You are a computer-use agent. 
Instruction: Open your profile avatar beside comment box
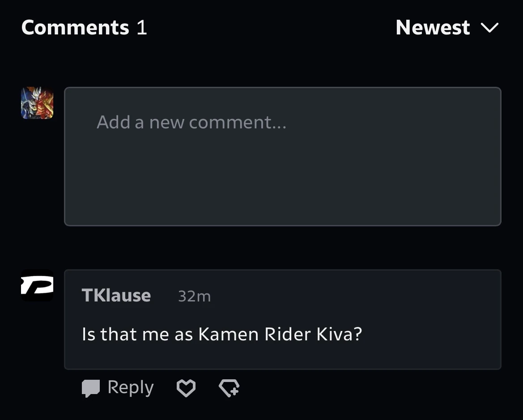(37, 103)
